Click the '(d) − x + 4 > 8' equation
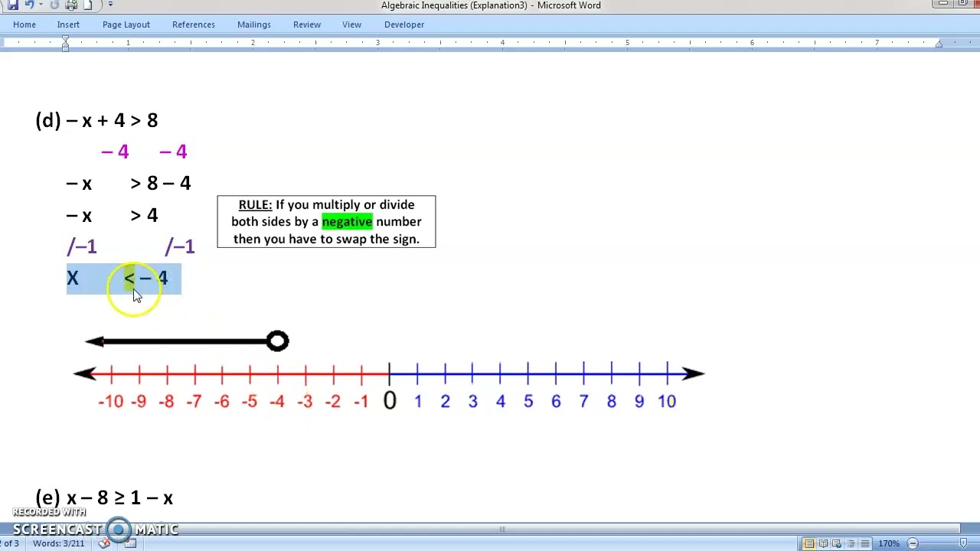The height and width of the screenshot is (551, 980). (96, 120)
